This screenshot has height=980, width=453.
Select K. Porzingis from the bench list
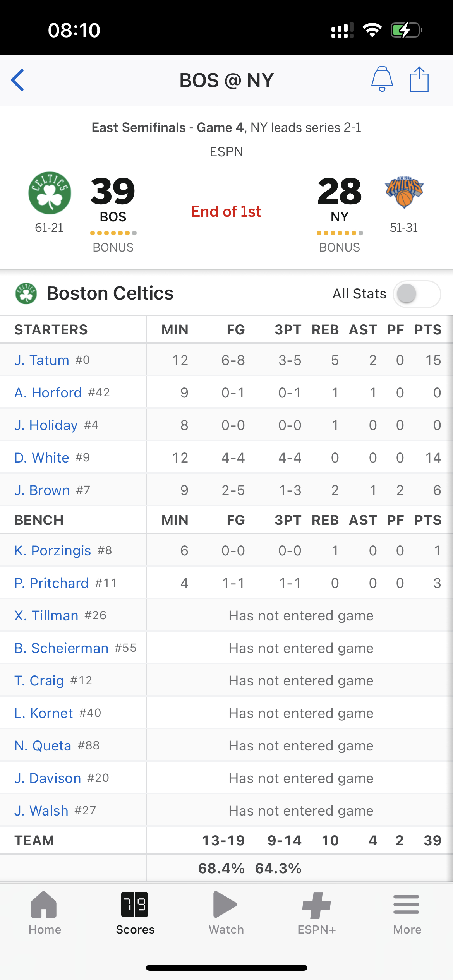(53, 550)
